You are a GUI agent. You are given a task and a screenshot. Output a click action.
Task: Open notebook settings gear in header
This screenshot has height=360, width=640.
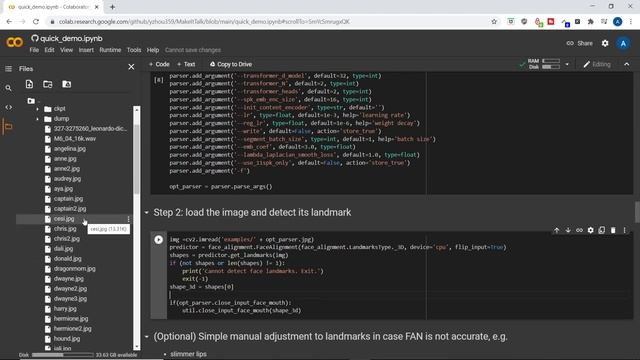[x=605, y=43]
